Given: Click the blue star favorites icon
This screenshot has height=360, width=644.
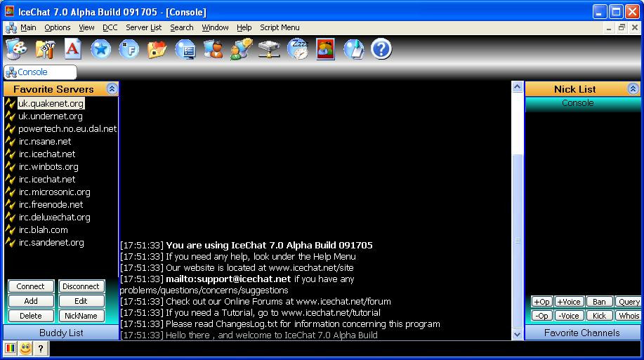Looking at the screenshot, I should click(x=100, y=49).
